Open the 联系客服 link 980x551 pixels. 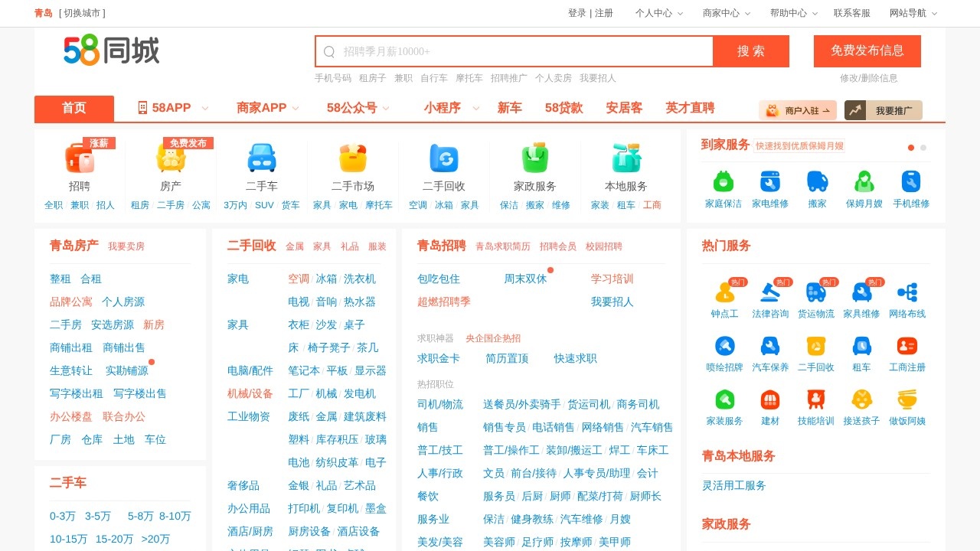pos(852,13)
